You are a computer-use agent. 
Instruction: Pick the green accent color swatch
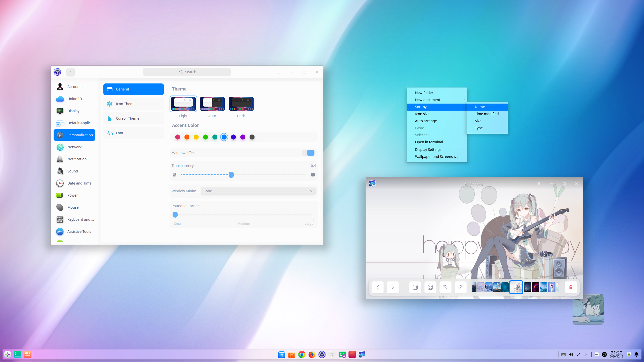206,137
